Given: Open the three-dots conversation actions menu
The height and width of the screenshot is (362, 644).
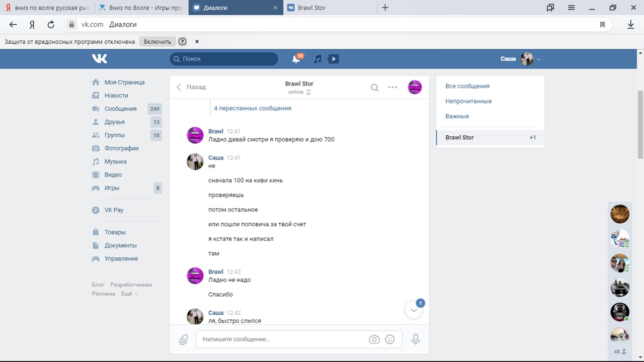Looking at the screenshot, I should [392, 87].
